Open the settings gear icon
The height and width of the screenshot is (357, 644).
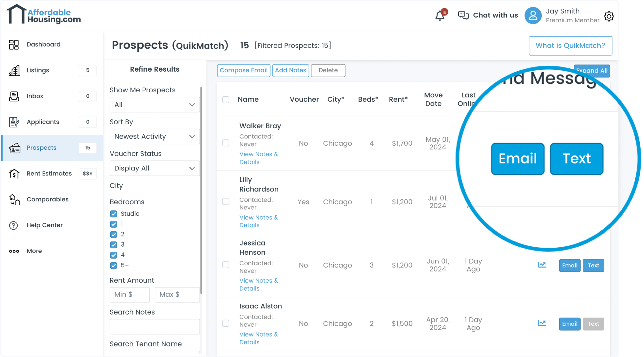[609, 16]
